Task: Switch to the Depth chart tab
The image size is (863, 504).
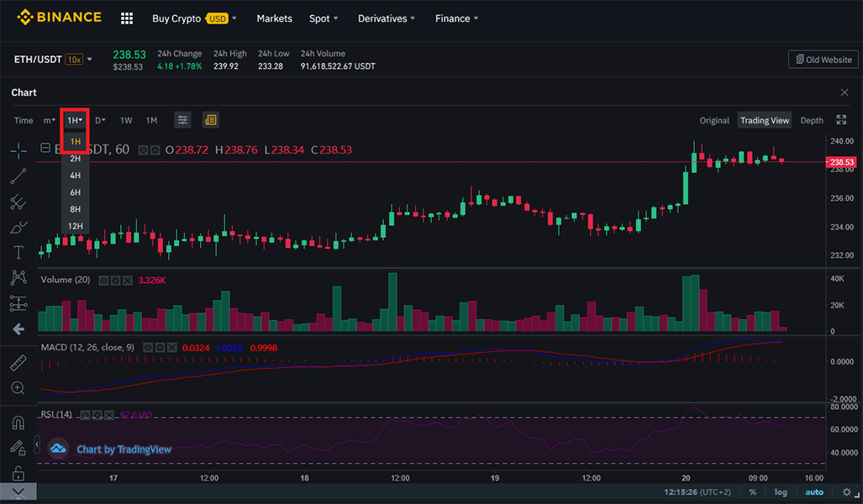Action: click(812, 120)
